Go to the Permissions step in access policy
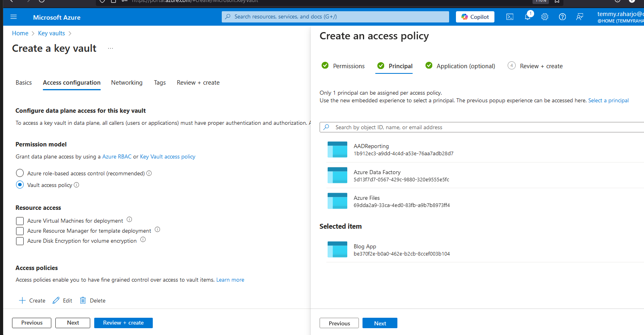 click(349, 66)
